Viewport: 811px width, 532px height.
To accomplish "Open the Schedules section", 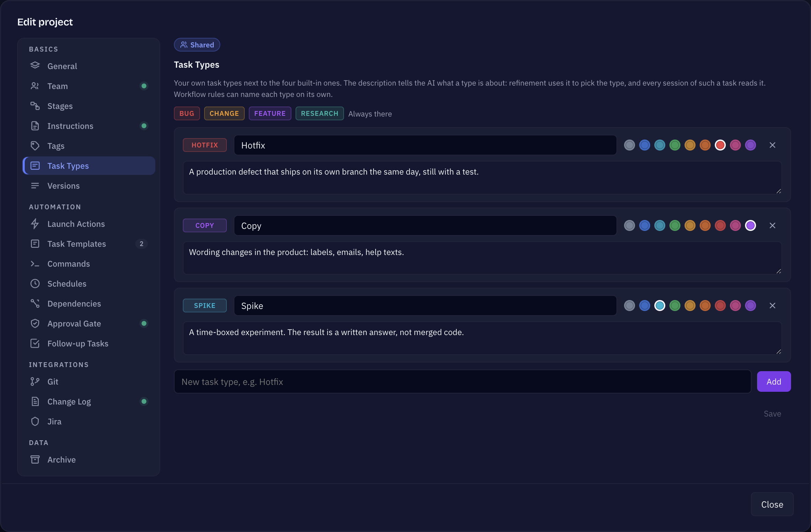I will 89,284.
